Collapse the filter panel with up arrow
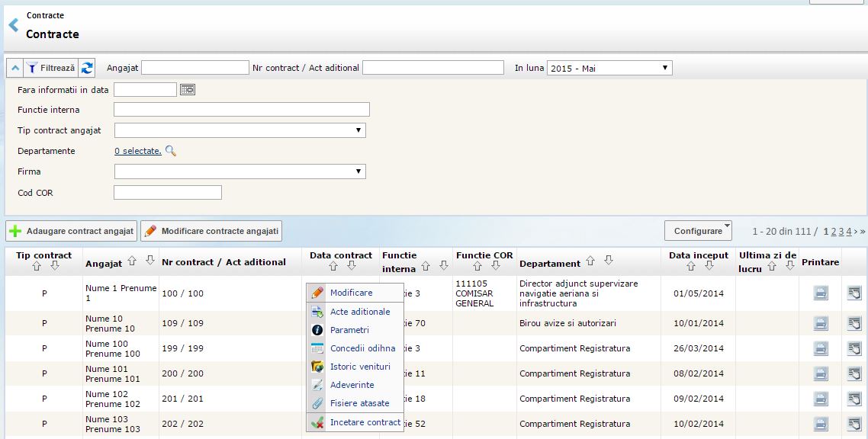Viewport: 868px width, 439px height. coord(15,68)
